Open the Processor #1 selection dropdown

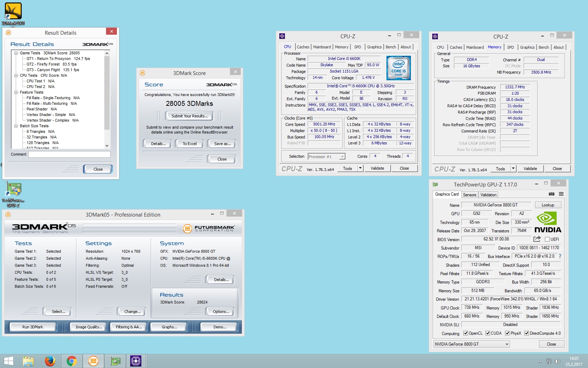click(x=342, y=157)
